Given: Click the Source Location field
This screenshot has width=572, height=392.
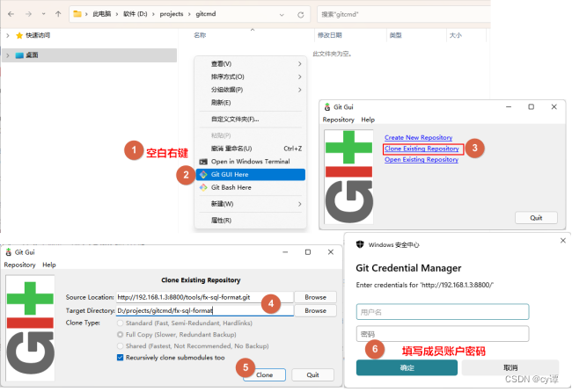Looking at the screenshot, I should (x=205, y=297).
